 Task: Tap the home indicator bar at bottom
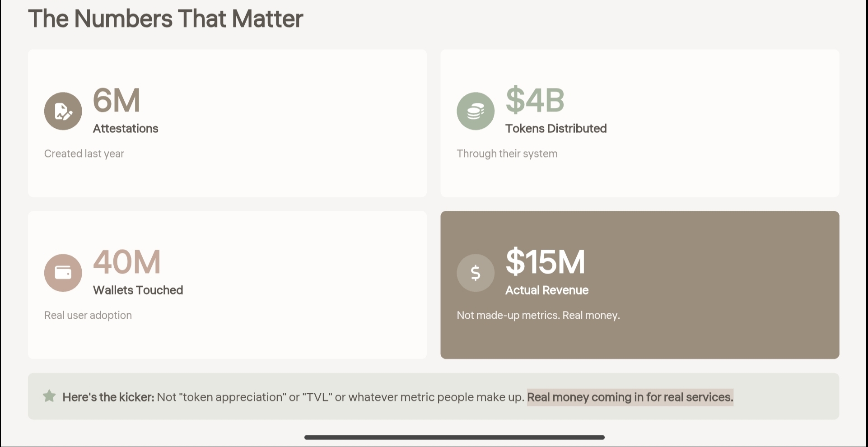454,437
